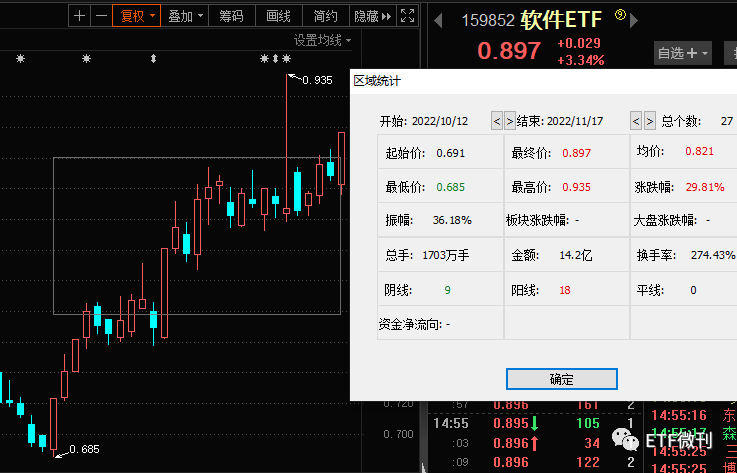Click first star event marker above chart
Screen dimensions: 737x473
[20, 59]
